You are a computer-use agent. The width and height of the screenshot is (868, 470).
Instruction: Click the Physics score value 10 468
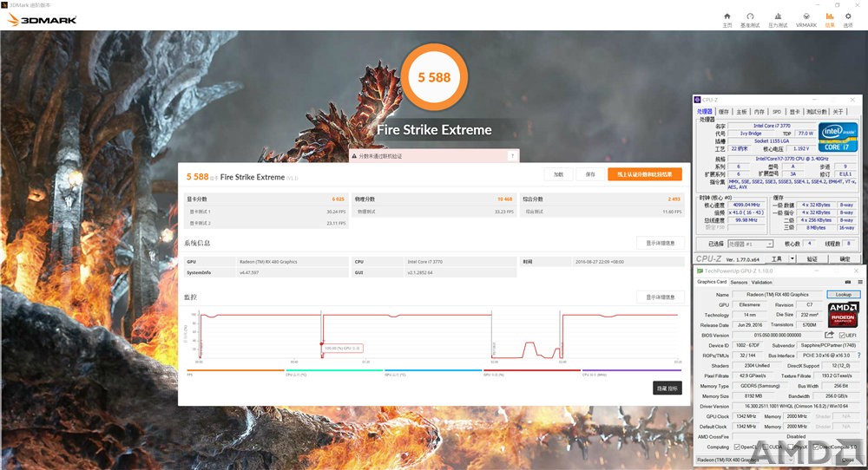point(504,199)
